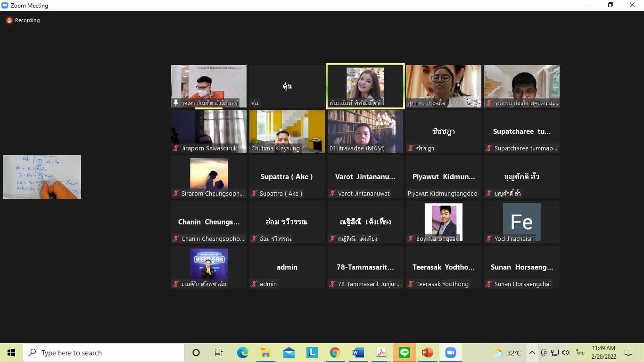The height and width of the screenshot is (362, 644).
Task: Switch the Thai input language indicator
Action: (580, 353)
